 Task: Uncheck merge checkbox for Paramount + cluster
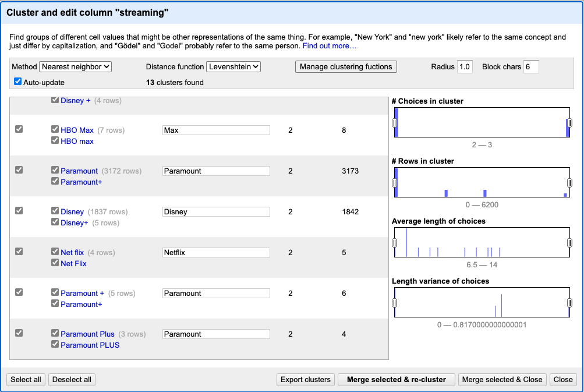pyautogui.click(x=19, y=292)
